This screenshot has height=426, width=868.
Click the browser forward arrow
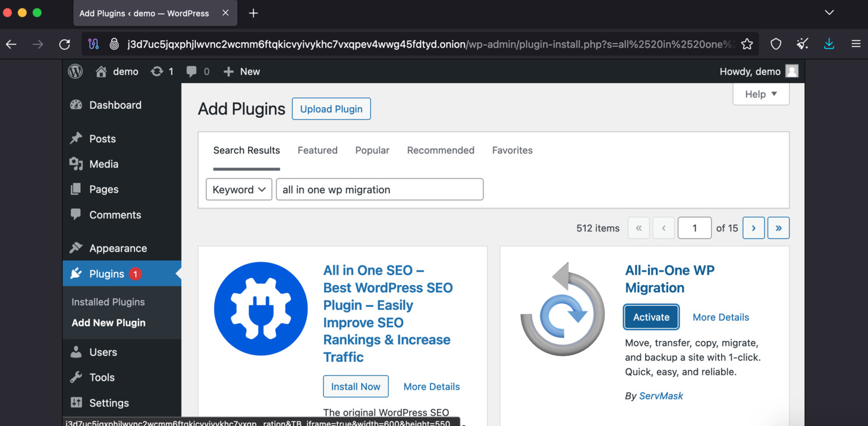point(37,44)
